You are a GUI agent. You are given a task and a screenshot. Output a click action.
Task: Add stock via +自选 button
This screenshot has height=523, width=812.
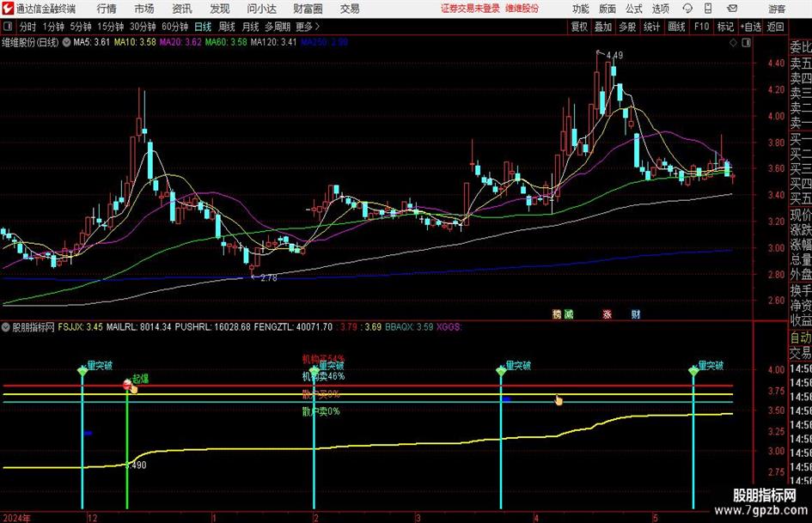(x=750, y=27)
